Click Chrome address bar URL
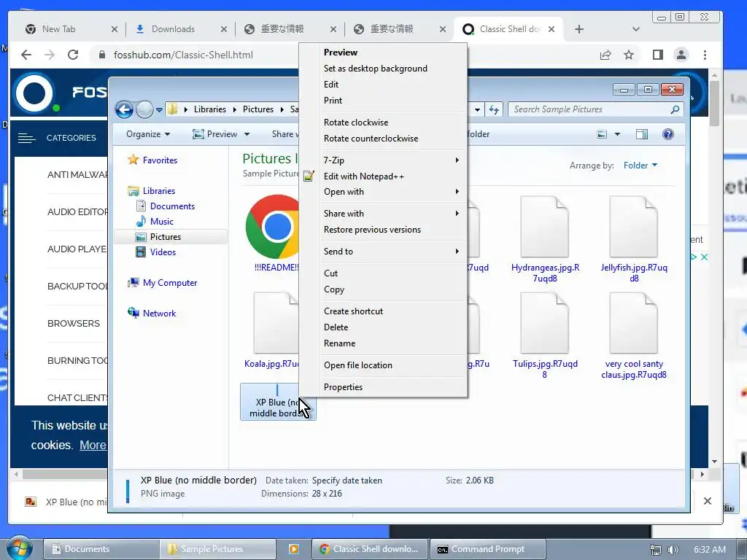Viewport: 747px width, 560px height. [x=183, y=55]
